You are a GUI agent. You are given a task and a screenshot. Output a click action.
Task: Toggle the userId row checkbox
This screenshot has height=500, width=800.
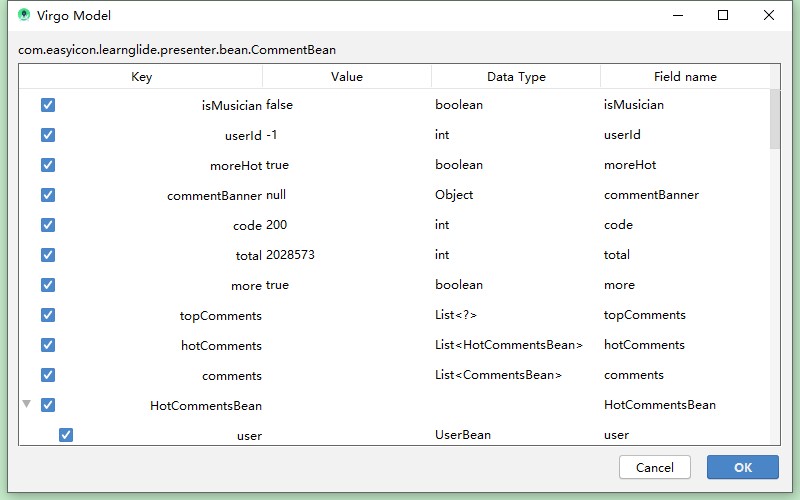tap(48, 135)
